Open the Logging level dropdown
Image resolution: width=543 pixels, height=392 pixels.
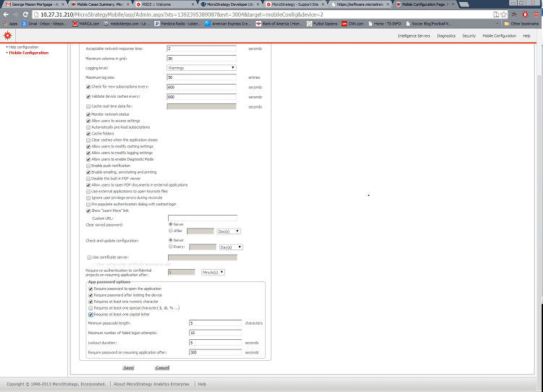click(202, 67)
